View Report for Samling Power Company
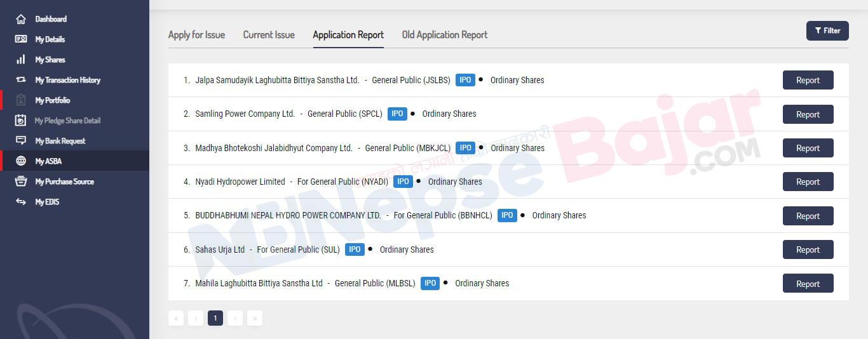The height and width of the screenshot is (339, 868). 808,114
